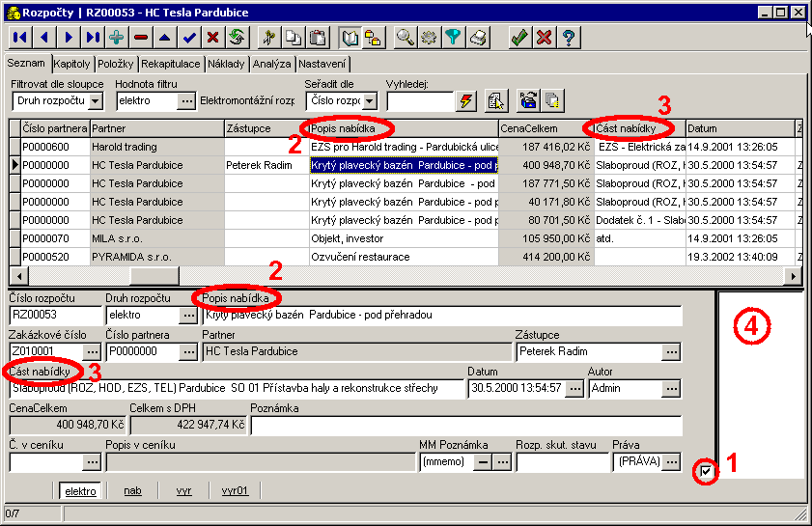Click the Vyhledej search input field
This screenshot has width=812, height=526.
click(x=419, y=100)
